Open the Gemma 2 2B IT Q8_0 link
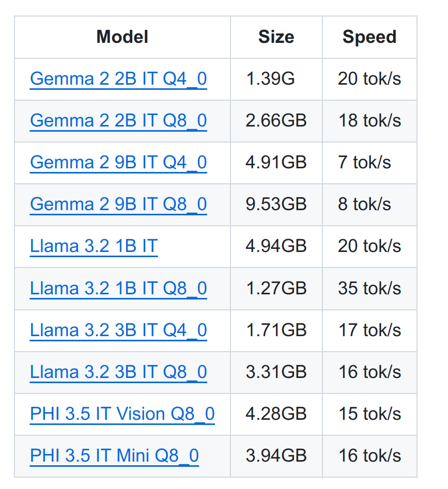 pyautogui.click(x=118, y=121)
